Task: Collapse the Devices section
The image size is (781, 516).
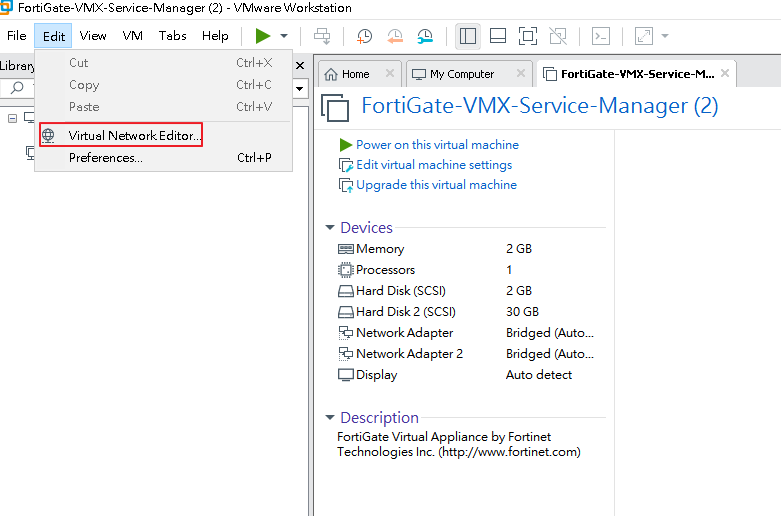Action: pos(330,228)
